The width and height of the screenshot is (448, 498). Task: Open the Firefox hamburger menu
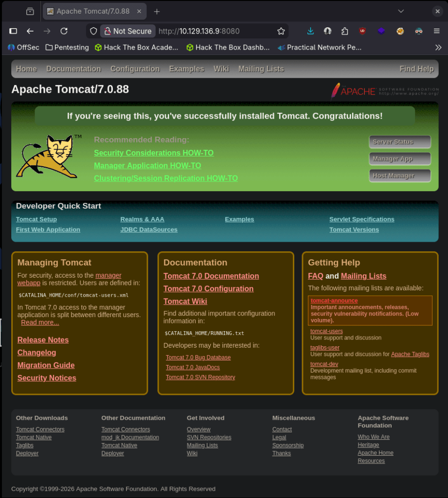tap(436, 31)
